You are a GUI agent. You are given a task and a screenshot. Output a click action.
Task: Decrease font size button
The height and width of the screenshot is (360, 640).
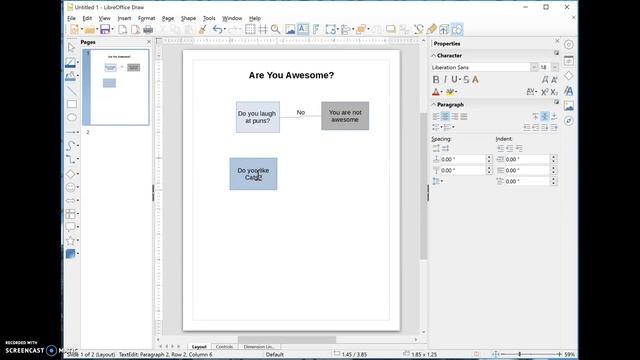click(554, 80)
